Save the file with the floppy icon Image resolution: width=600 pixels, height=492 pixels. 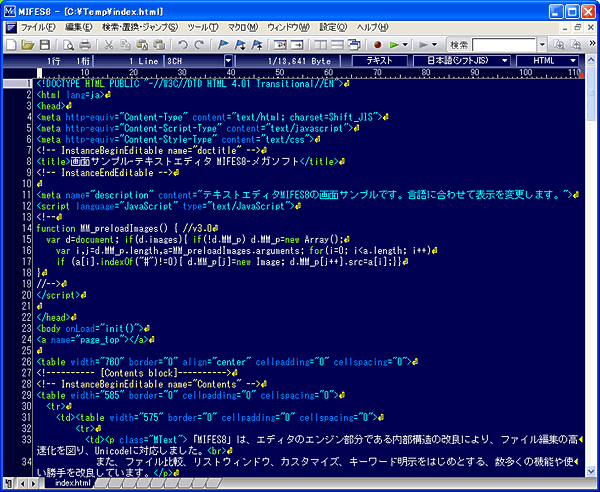click(x=45, y=46)
